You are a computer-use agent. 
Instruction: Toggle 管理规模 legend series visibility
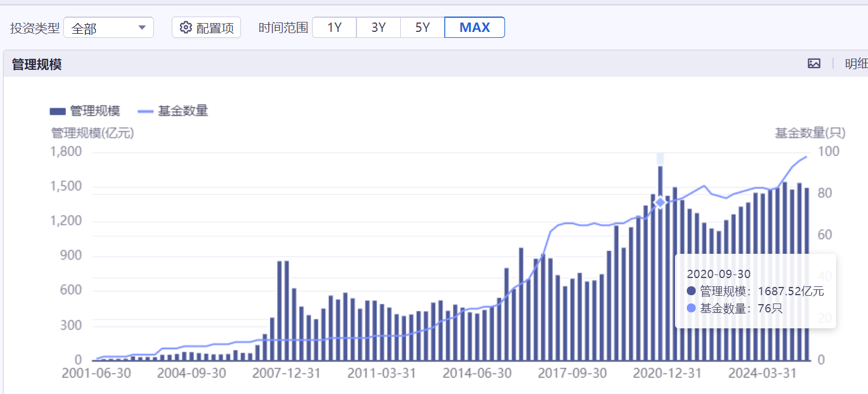pos(85,111)
